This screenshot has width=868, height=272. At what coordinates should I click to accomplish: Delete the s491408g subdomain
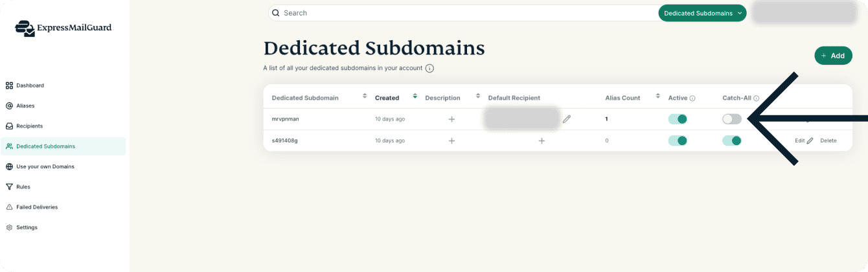click(828, 141)
